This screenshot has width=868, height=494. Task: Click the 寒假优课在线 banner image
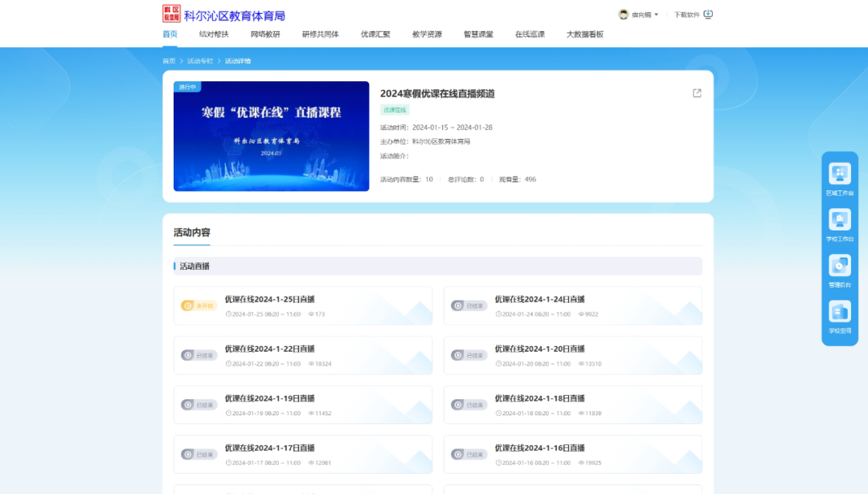click(271, 136)
